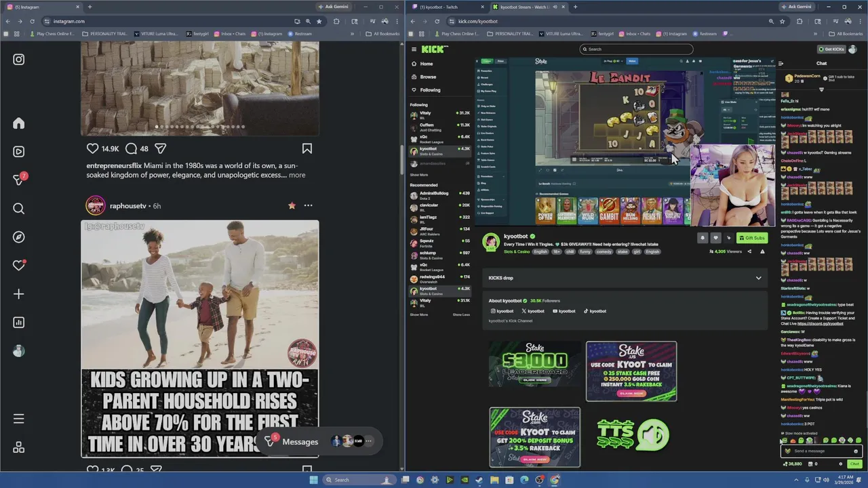Go to Kick Home
This screenshot has width=868, height=488.
pyautogui.click(x=426, y=64)
